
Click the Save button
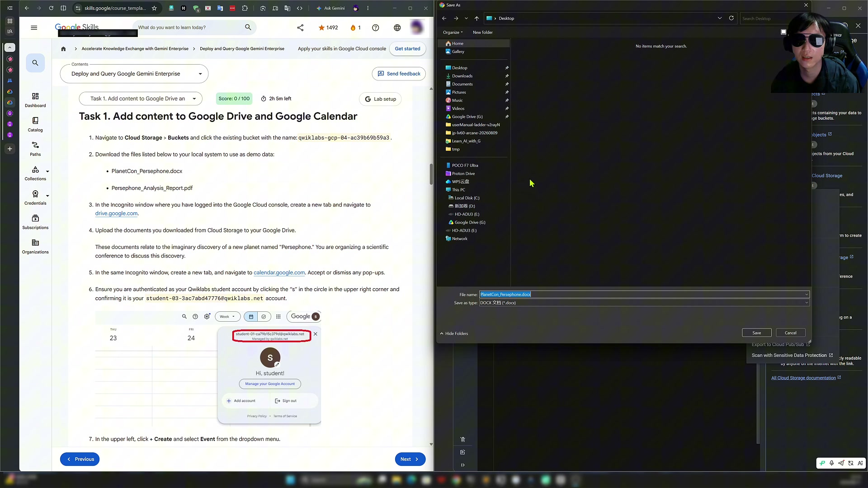tap(756, 333)
